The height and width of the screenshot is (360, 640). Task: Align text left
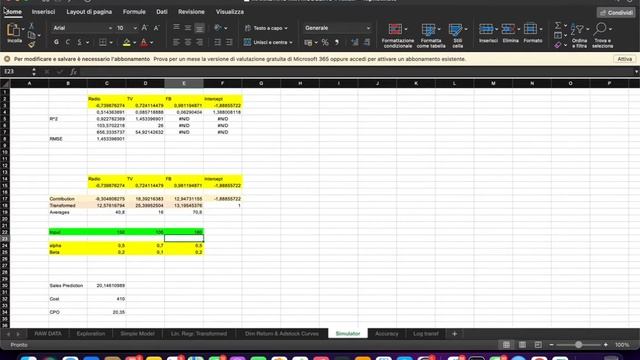[176, 42]
